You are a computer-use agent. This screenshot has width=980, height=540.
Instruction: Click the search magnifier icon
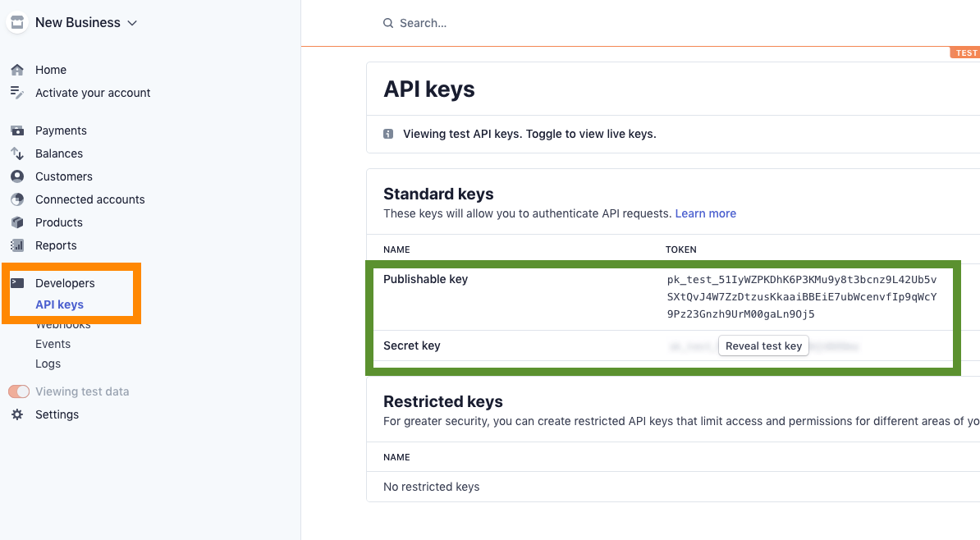pyautogui.click(x=388, y=23)
